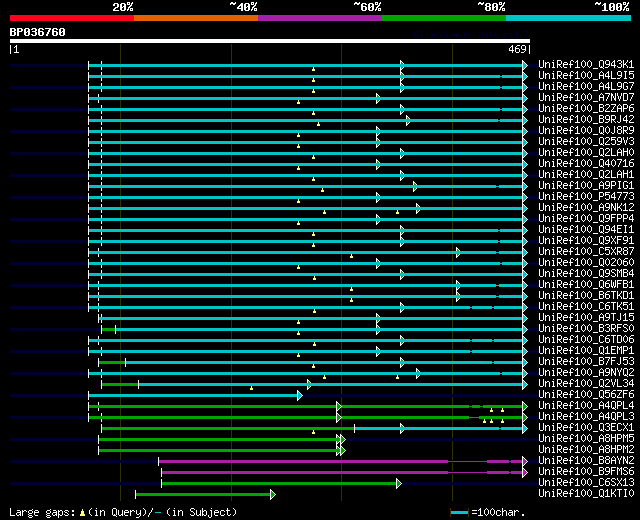The image size is (640, 520).
Task: Click the UniRef100_B6TKD1 label
Action: pos(586,296)
